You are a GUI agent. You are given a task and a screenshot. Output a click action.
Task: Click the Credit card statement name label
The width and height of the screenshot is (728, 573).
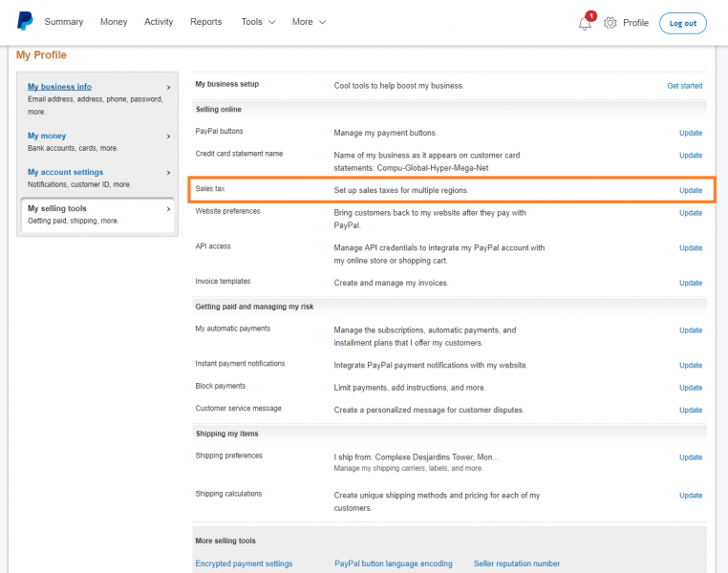(x=239, y=154)
